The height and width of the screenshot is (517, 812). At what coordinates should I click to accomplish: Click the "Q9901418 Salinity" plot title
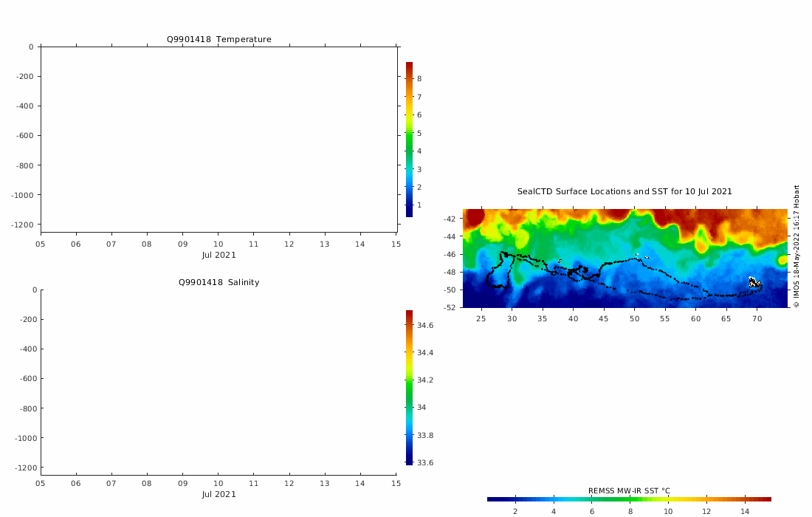click(219, 282)
